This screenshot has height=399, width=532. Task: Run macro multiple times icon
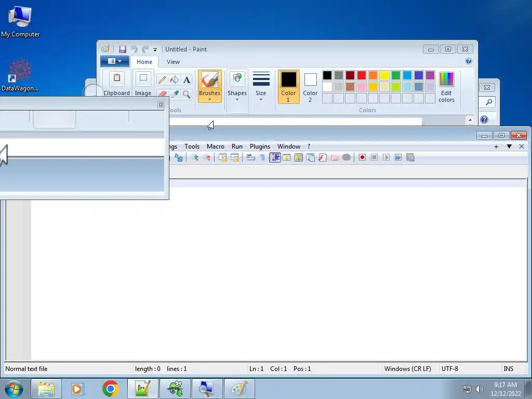[398, 157]
